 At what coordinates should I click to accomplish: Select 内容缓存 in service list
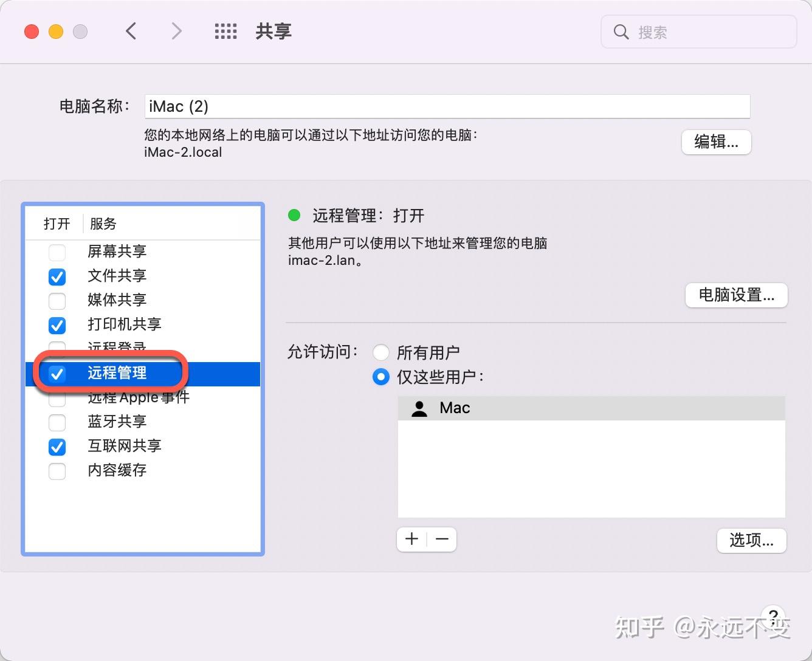click(x=117, y=470)
